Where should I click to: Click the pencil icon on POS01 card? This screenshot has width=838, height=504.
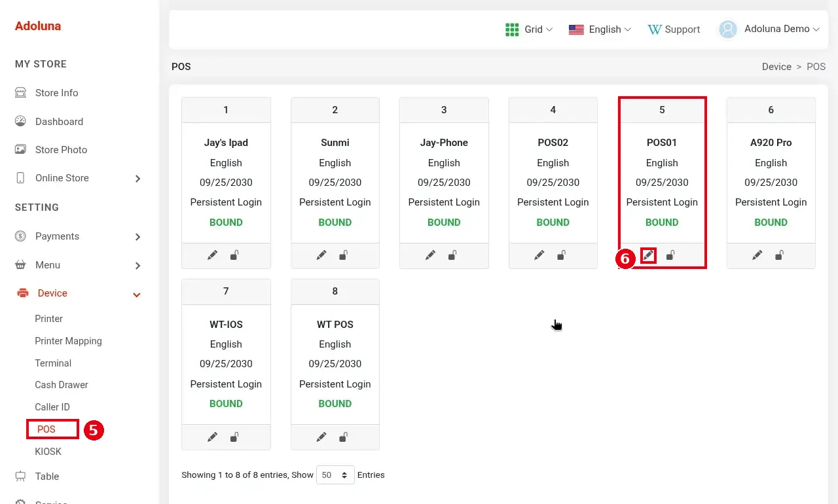coord(648,255)
